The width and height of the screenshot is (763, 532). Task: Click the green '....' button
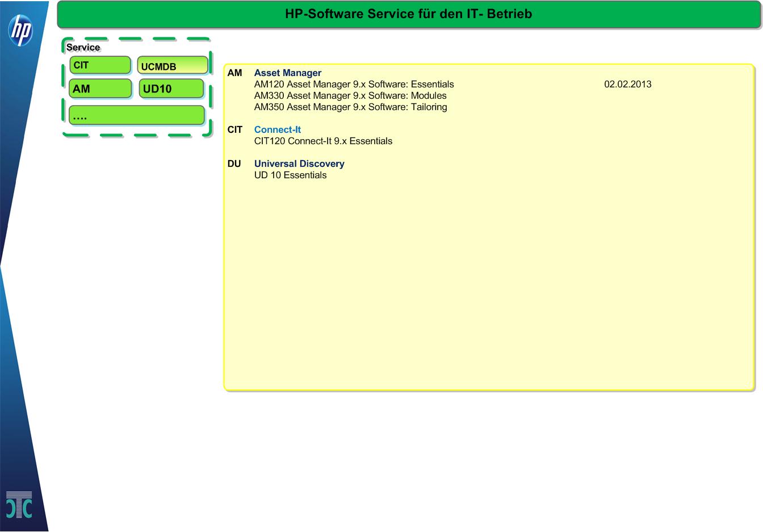[136, 115]
